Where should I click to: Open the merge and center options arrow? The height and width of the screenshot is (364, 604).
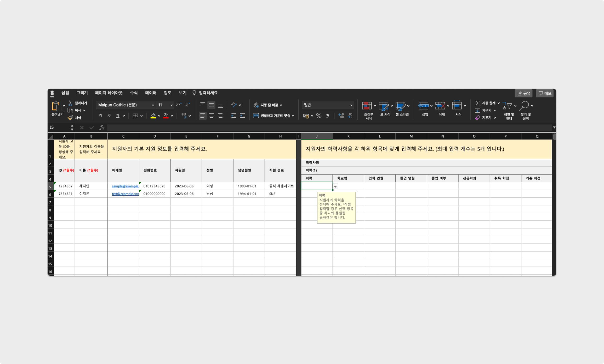click(293, 116)
